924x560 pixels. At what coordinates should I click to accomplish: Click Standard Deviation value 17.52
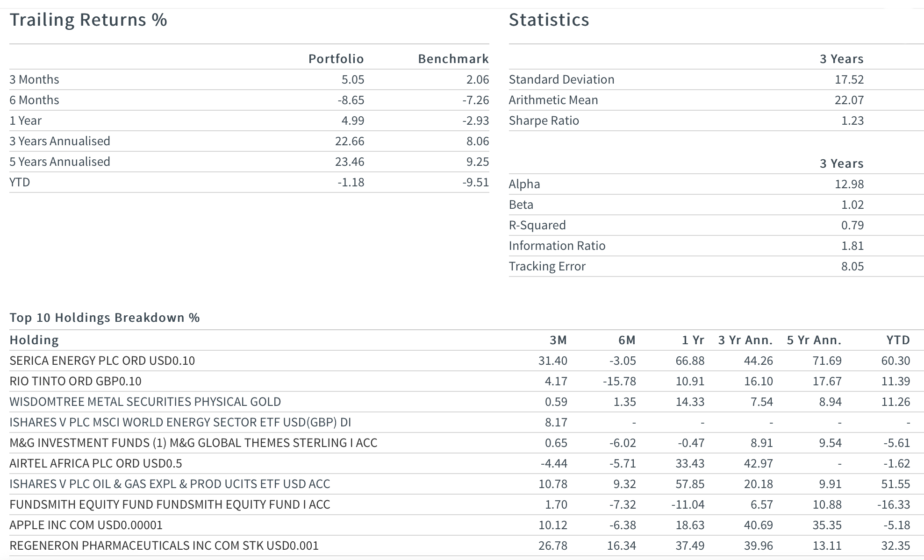[x=849, y=79]
